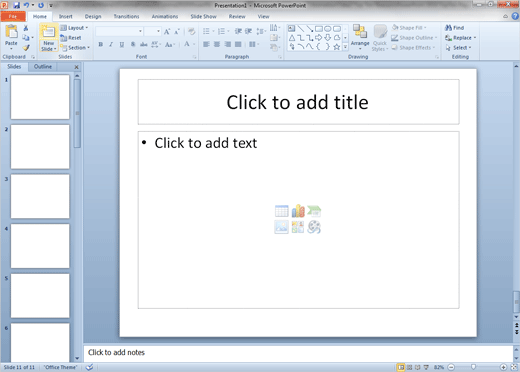Switch to Normal view in status bar
The image size is (520, 372).
[401, 367]
